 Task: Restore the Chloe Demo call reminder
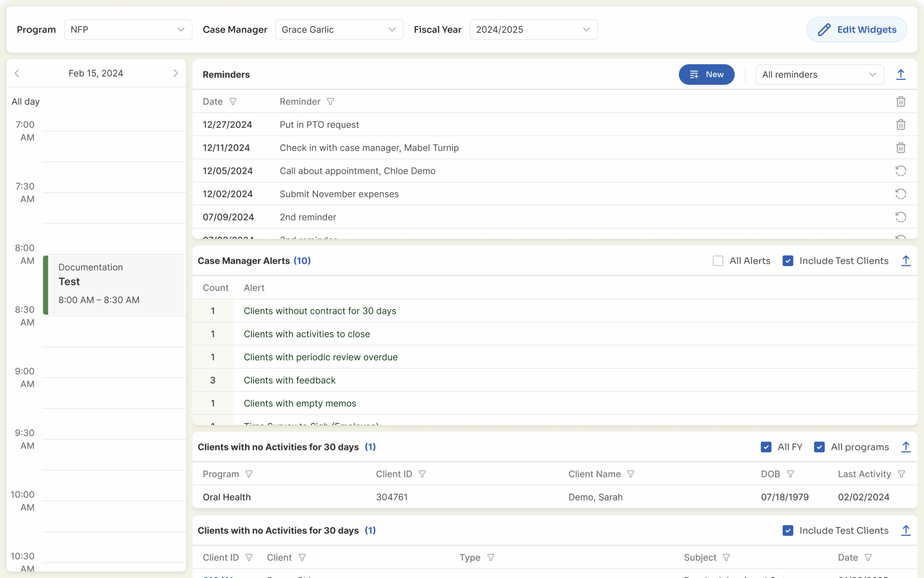[x=900, y=171]
